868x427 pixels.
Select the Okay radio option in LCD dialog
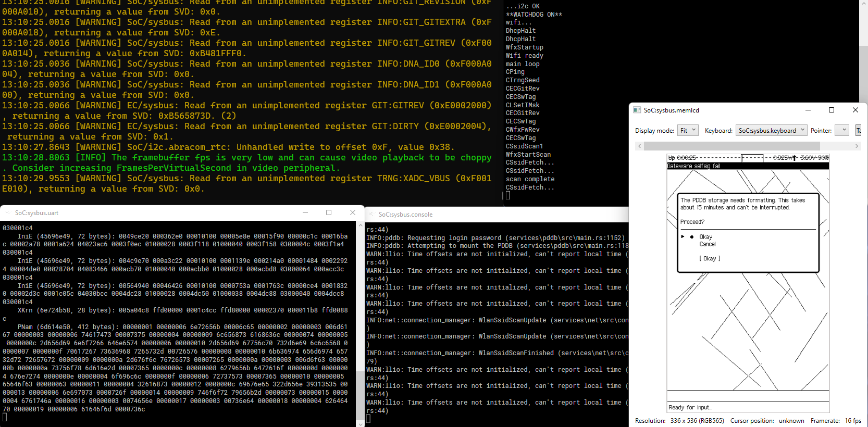point(692,237)
